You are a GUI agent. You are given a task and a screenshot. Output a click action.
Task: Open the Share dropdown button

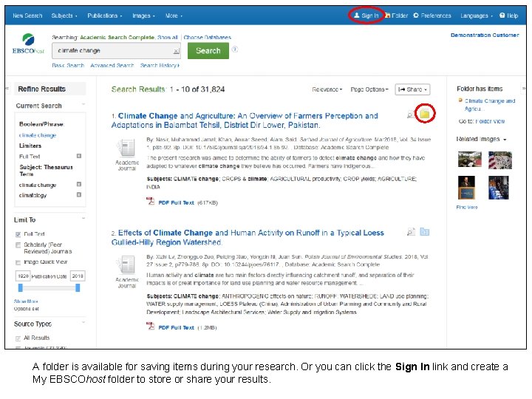412,89
